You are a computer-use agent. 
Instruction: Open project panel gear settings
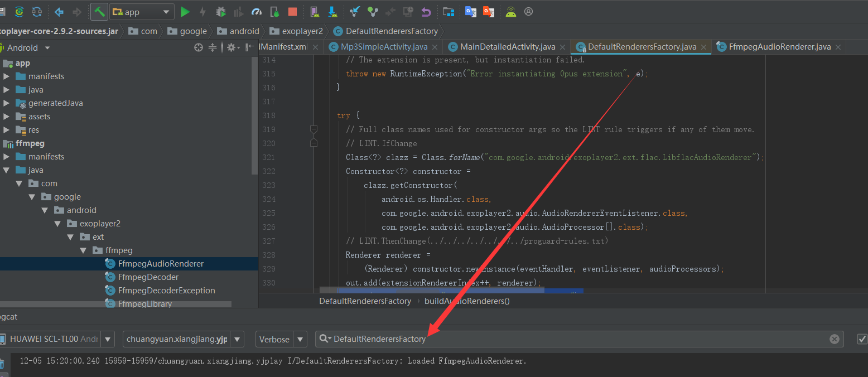pyautogui.click(x=232, y=48)
